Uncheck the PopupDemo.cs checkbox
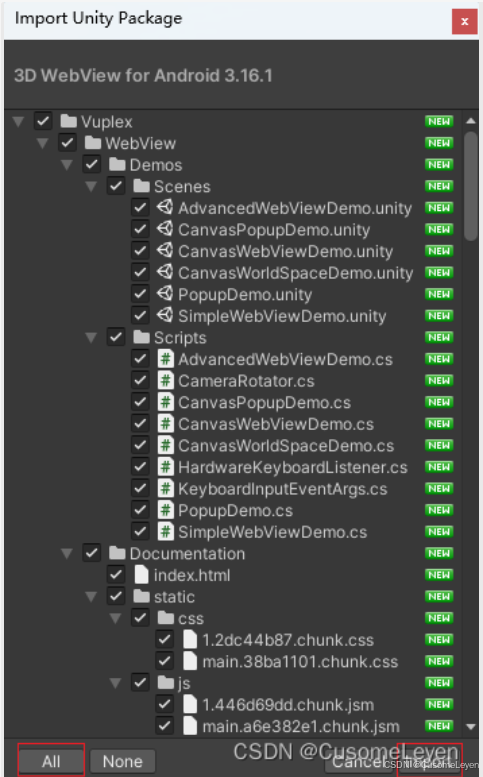Viewport: 483px width, 777px height. pyautogui.click(x=140, y=510)
